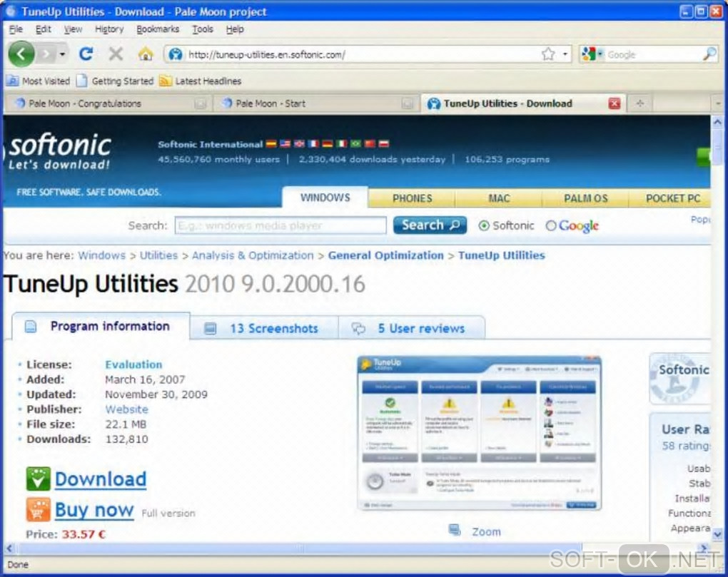Open the back/forward history dropdown arrow
Image resolution: width=728 pixels, height=577 pixels.
[x=62, y=55]
